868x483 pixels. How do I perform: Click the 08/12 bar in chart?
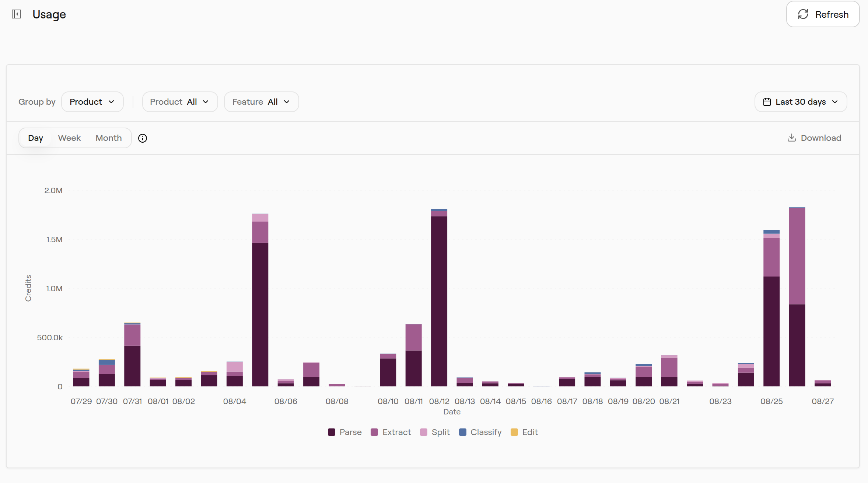pos(439,298)
